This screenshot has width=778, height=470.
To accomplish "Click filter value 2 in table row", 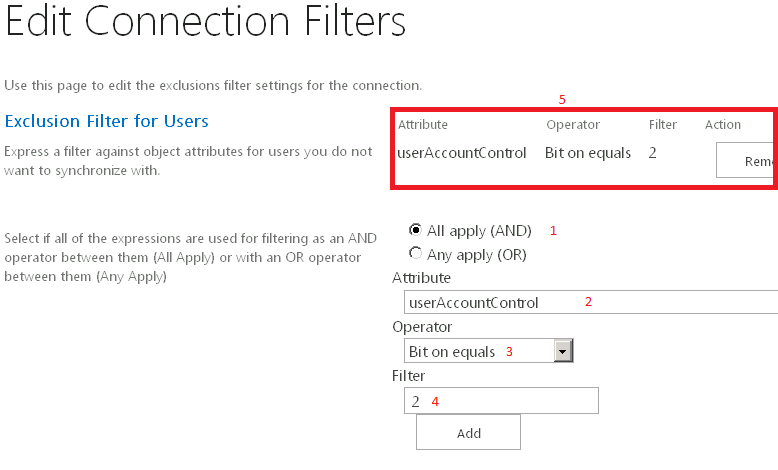I will [x=652, y=153].
